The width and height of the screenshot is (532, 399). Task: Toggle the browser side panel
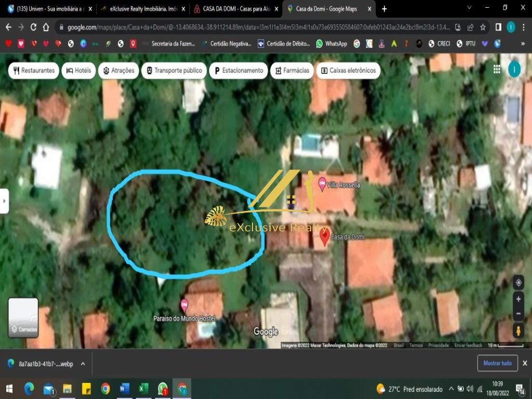pos(498,27)
